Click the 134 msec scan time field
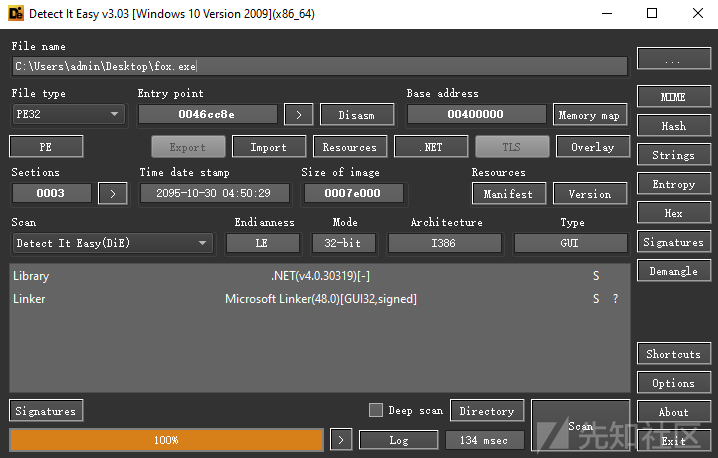The image size is (718, 458). [x=485, y=441]
